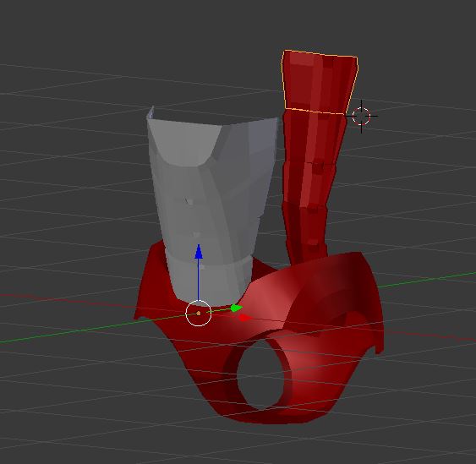Click the dark square detail on red column
The width and height of the screenshot is (476, 464).
click(318, 167)
